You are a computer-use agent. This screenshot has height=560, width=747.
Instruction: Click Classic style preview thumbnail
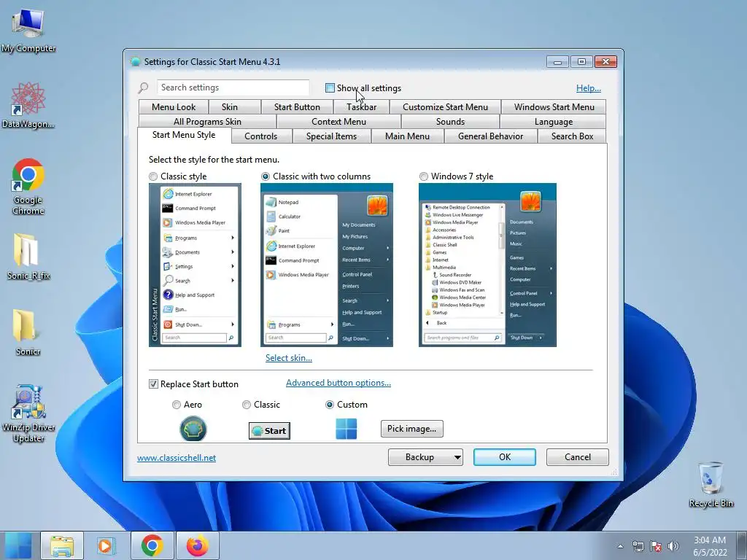[x=195, y=265]
